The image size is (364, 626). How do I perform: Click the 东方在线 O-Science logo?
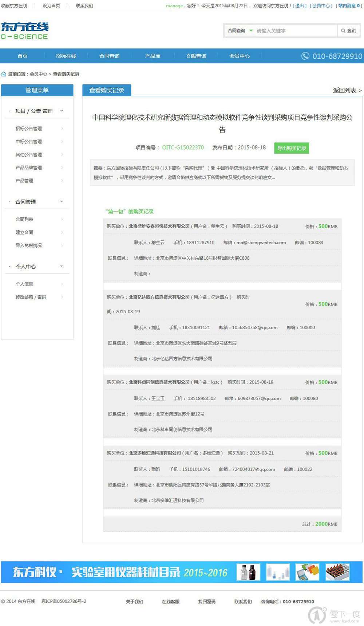pos(25,31)
